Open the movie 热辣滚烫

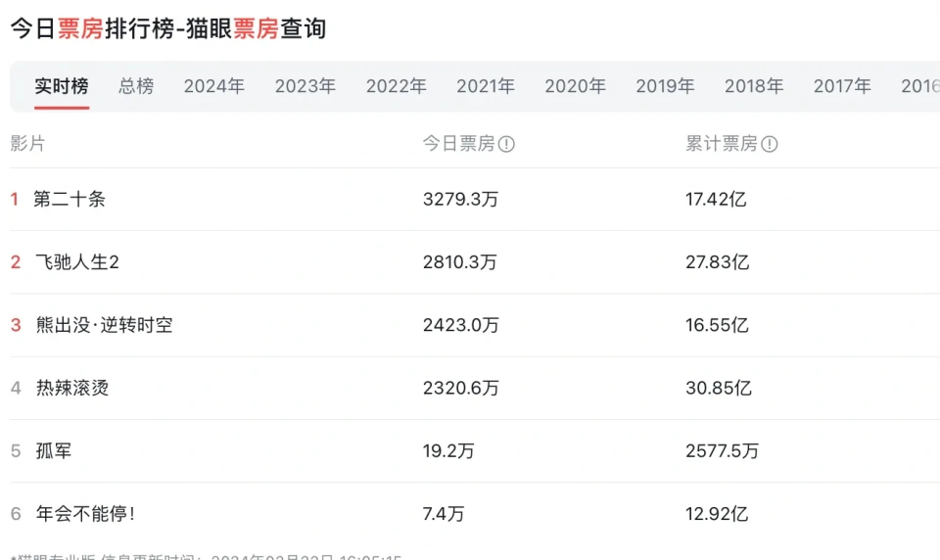tap(72, 388)
